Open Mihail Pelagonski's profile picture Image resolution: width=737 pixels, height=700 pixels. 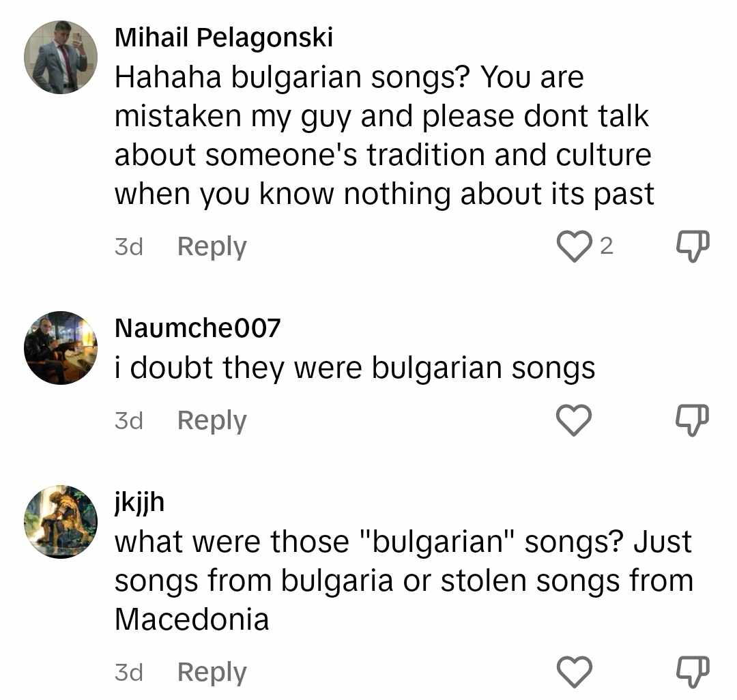(x=61, y=57)
